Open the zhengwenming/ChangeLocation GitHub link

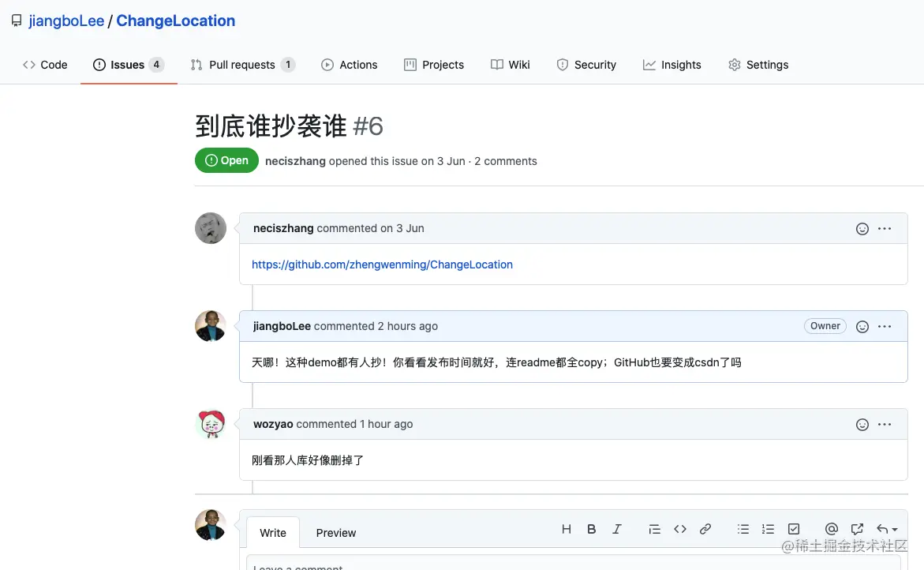tap(382, 264)
